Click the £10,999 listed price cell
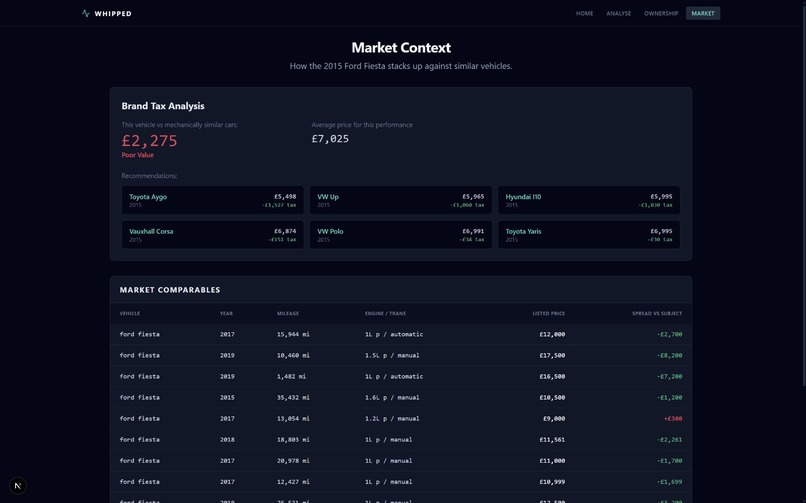This screenshot has width=806, height=503. [552, 482]
